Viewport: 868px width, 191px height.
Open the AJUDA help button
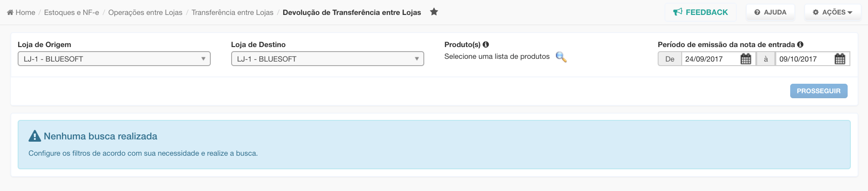770,12
